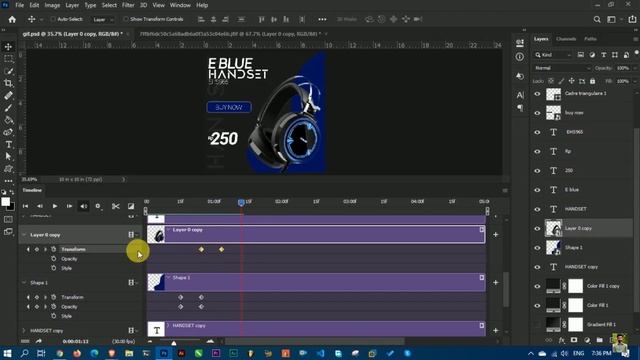Select the Crop tool
Viewport: 640px width, 360px height.
pyautogui.click(x=8, y=83)
